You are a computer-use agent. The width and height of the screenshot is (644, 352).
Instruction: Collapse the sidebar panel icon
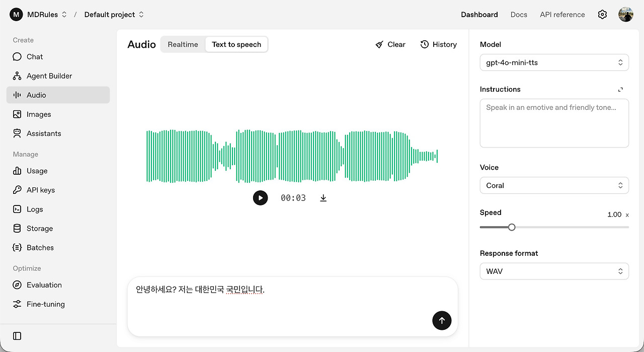click(17, 336)
